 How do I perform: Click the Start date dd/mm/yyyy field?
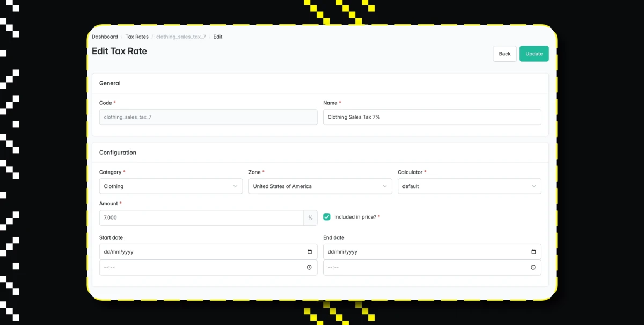pyautogui.click(x=208, y=252)
